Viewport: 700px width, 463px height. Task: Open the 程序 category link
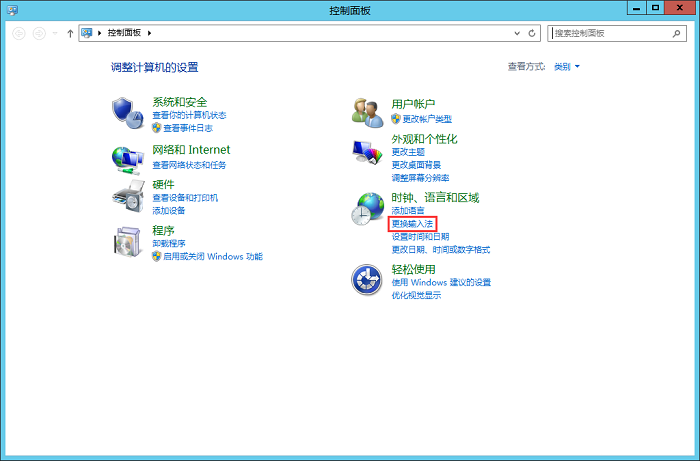pyautogui.click(x=163, y=230)
